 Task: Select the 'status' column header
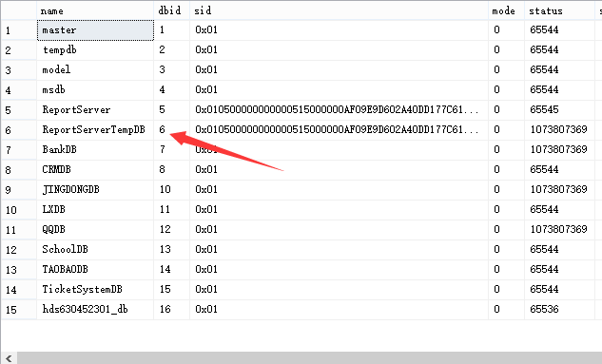click(x=560, y=10)
